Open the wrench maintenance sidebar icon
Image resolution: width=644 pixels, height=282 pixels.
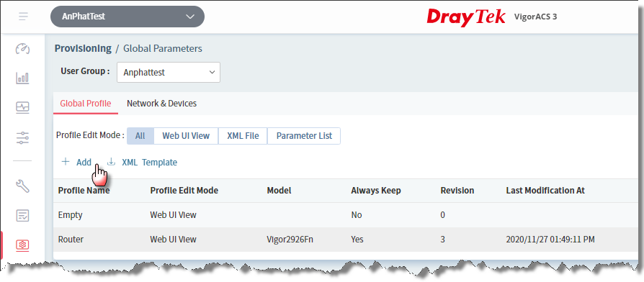pyautogui.click(x=22, y=186)
